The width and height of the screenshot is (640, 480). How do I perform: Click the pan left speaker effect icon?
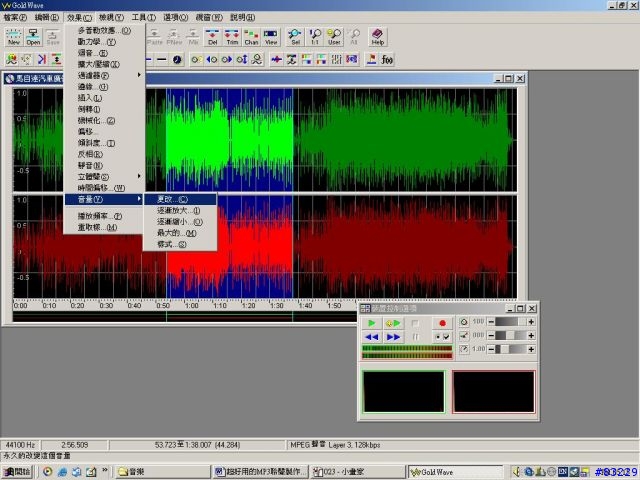[x=212, y=60]
